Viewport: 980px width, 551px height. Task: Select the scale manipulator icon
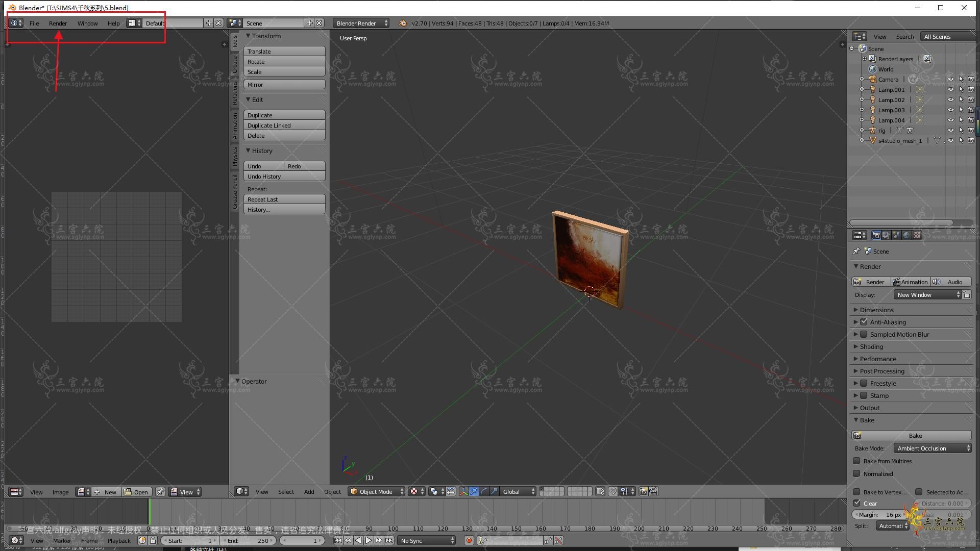[x=494, y=492]
